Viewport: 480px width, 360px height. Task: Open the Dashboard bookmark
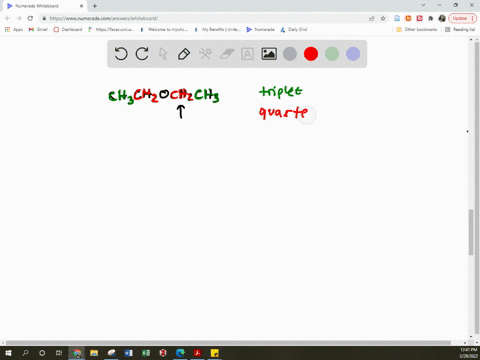[x=68, y=29]
